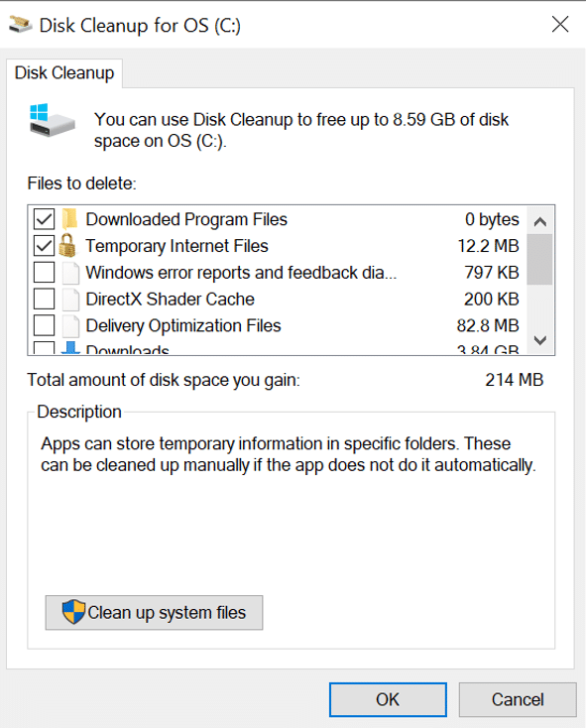The image size is (586, 728).
Task: Check the Delivery Optimization Files checkbox
Action: coord(44,325)
